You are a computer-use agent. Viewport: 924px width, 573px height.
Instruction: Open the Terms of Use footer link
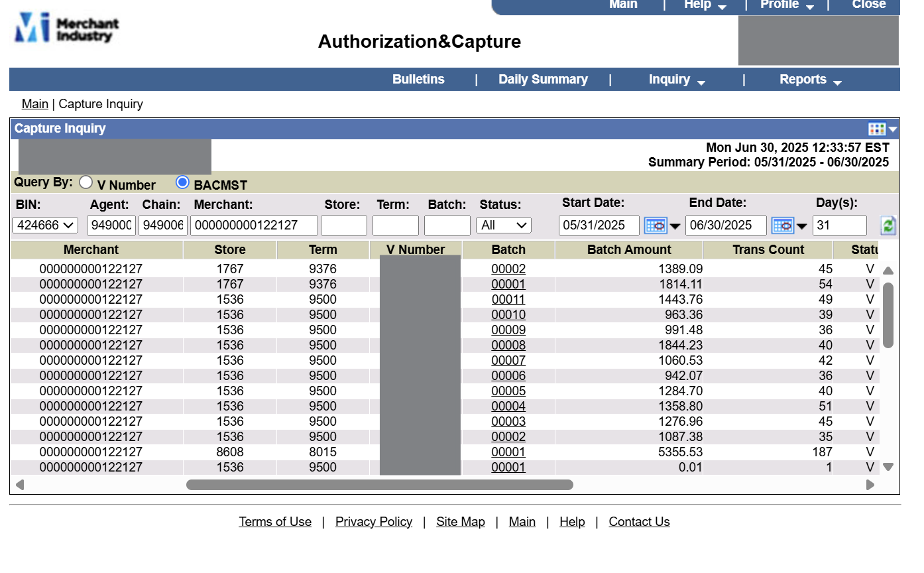(x=275, y=522)
